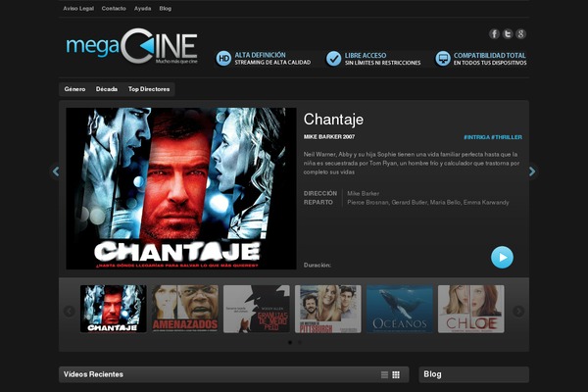588x392 pixels.
Task: Click the HD alta definición badge icon
Action: (x=223, y=59)
